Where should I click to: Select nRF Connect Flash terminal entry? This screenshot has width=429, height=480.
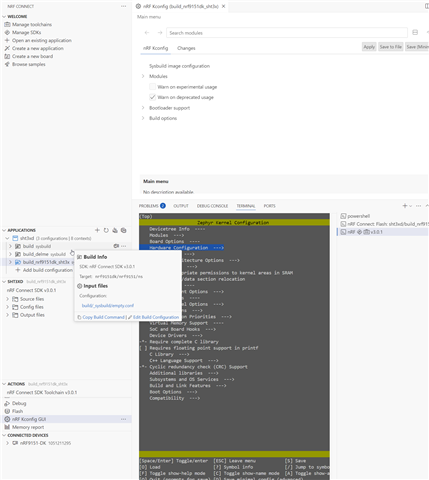[388, 224]
